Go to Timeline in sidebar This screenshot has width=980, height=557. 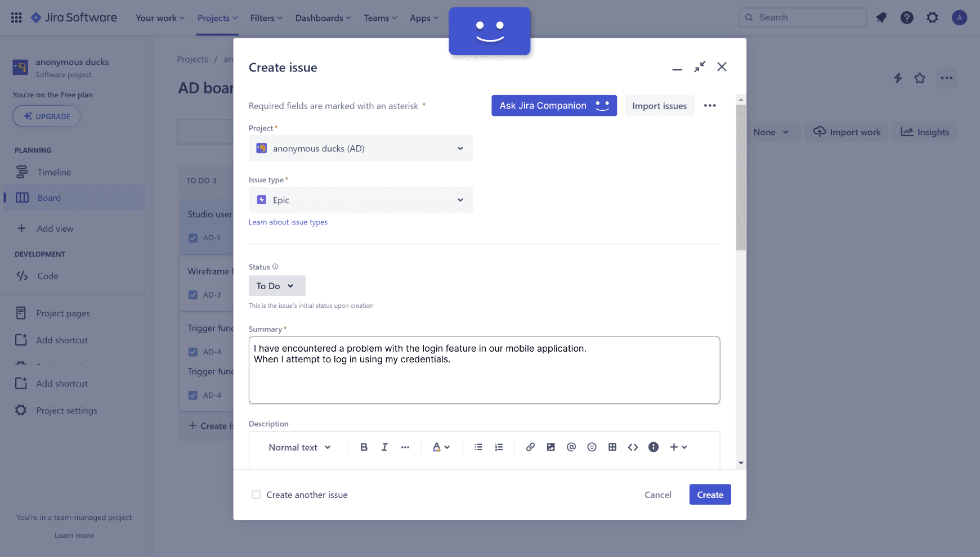pyautogui.click(x=74, y=172)
